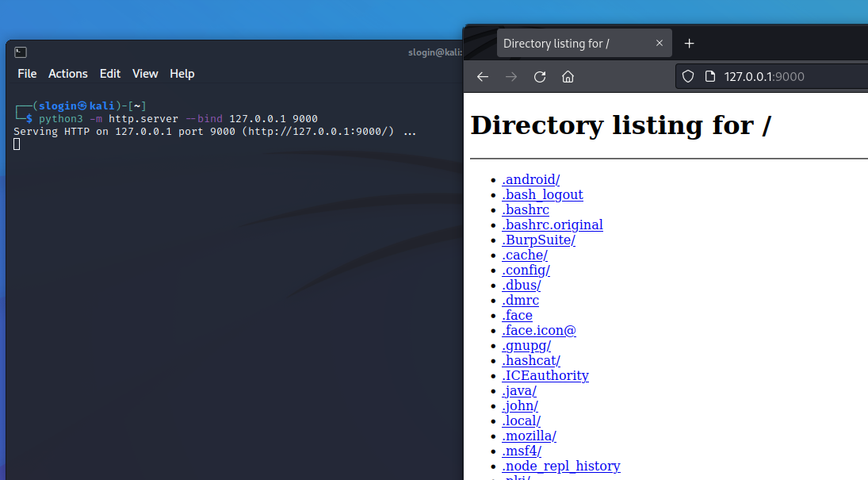Click the slogin@kali prompt text
The image size is (868, 480).
pos(76,106)
